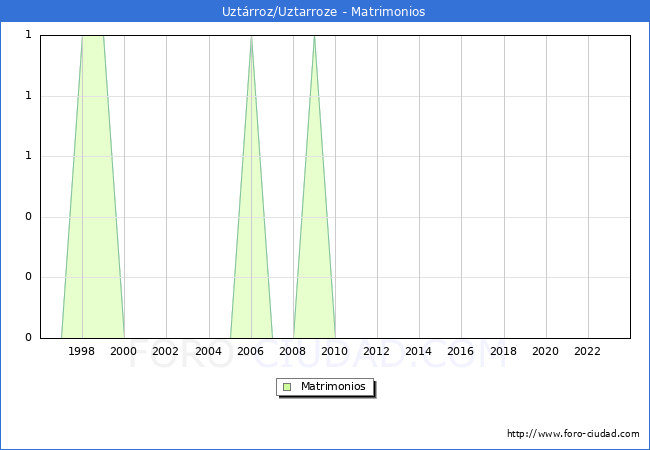Click the 2020 x-axis year label
Image resolution: width=650 pixels, height=450 pixels.
(545, 351)
